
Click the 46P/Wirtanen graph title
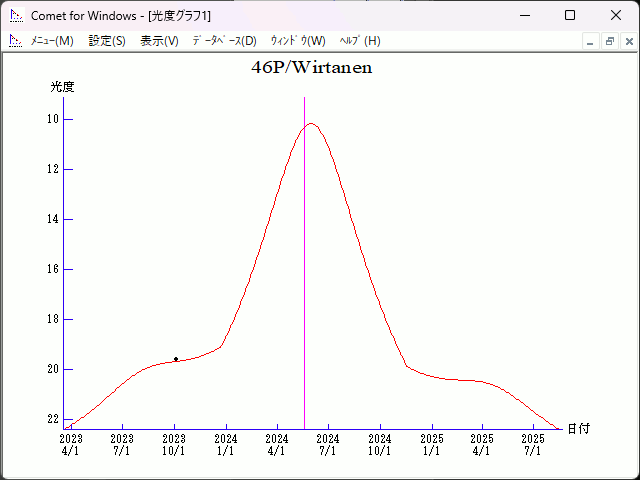(312, 68)
